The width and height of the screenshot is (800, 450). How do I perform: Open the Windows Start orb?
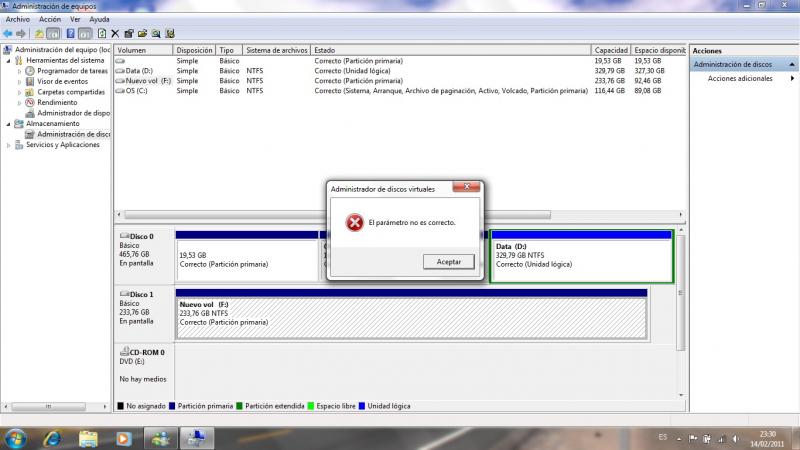(x=15, y=439)
